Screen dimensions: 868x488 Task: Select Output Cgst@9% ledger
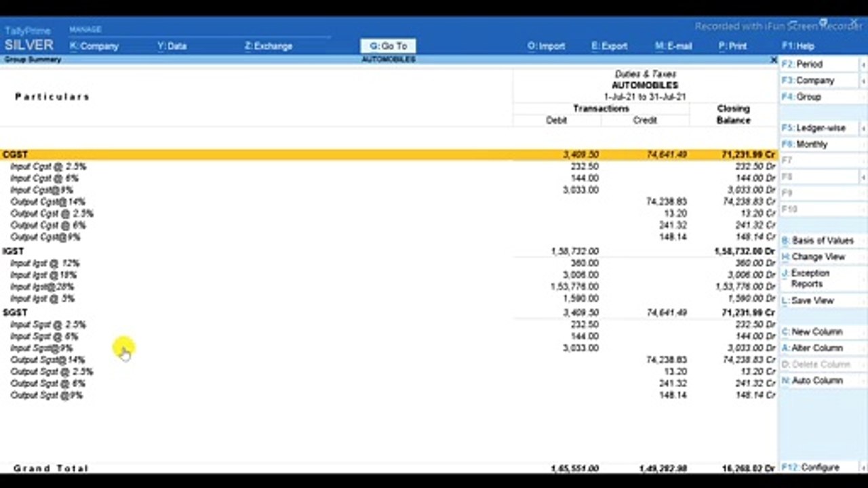(45, 237)
